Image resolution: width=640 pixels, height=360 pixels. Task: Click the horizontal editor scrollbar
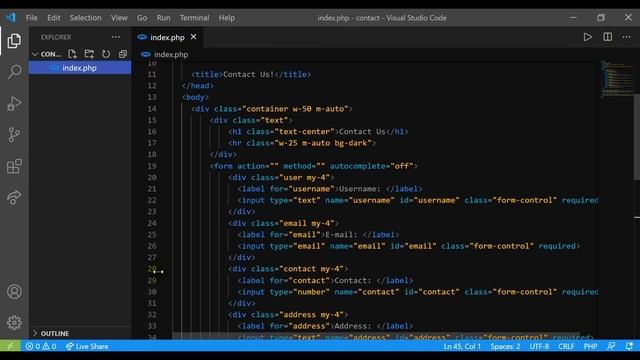[376, 336]
